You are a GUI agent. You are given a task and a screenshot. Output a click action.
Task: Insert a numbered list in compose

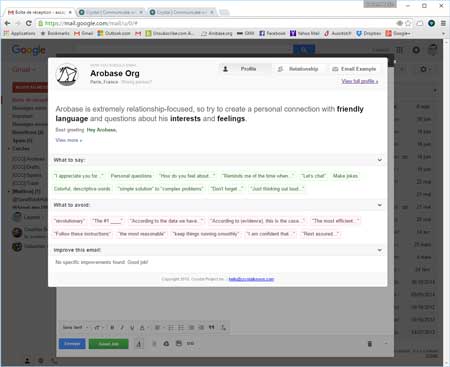[x=171, y=328]
